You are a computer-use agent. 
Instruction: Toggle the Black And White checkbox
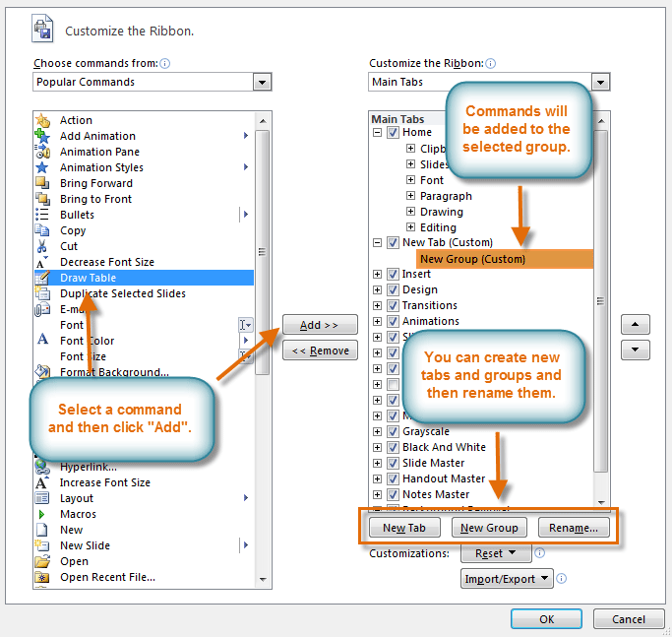click(x=393, y=447)
